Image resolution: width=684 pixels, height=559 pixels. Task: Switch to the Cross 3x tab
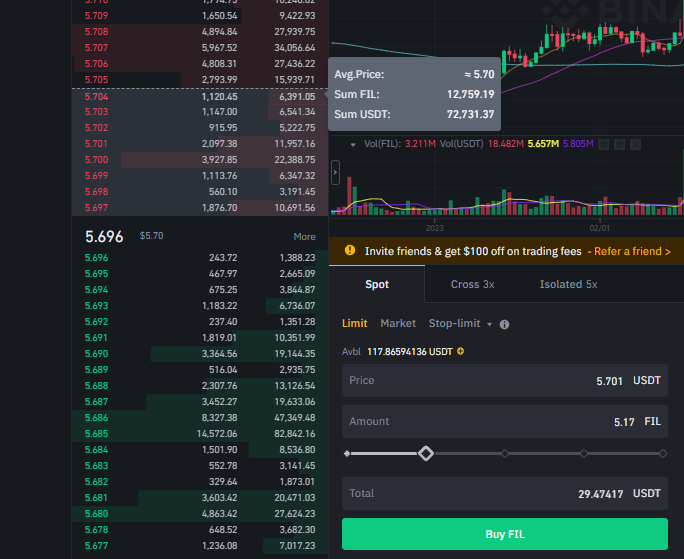472,284
